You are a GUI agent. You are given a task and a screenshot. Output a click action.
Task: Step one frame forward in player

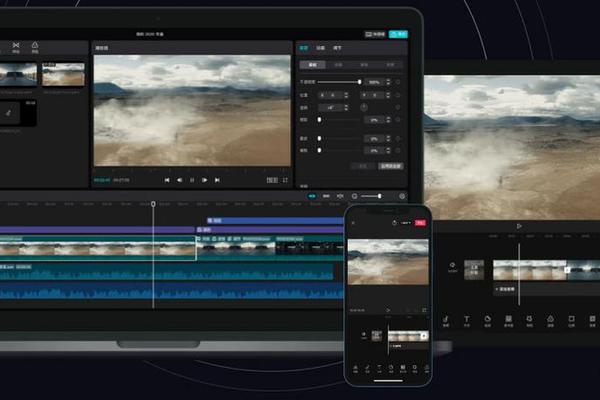coord(205,180)
